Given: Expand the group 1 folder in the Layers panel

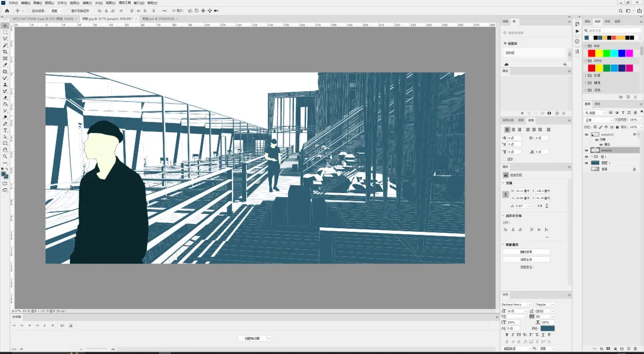Looking at the screenshot, I should [592, 157].
